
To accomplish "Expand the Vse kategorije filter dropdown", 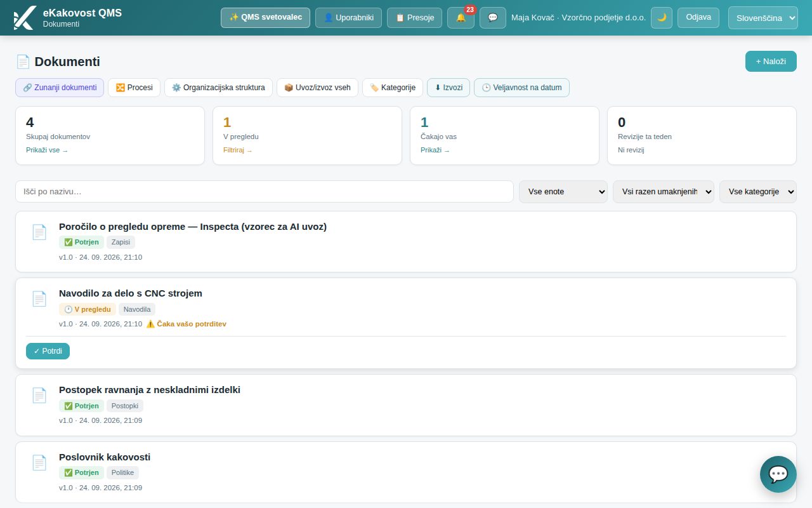I will [x=758, y=191].
